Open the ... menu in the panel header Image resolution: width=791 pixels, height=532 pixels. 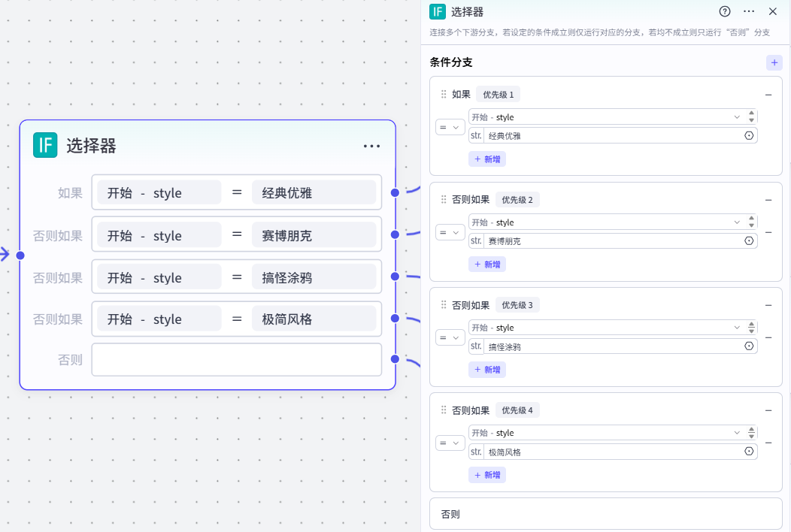749,11
